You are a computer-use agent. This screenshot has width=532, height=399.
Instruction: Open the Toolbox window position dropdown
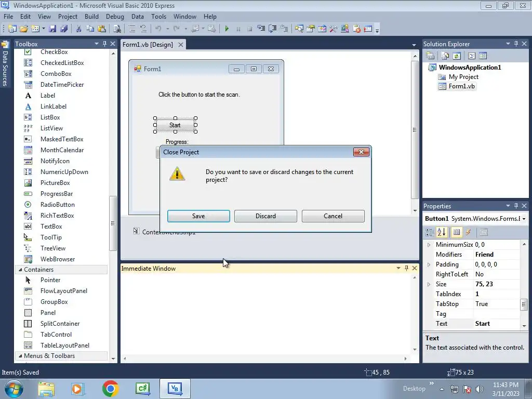pos(96,44)
